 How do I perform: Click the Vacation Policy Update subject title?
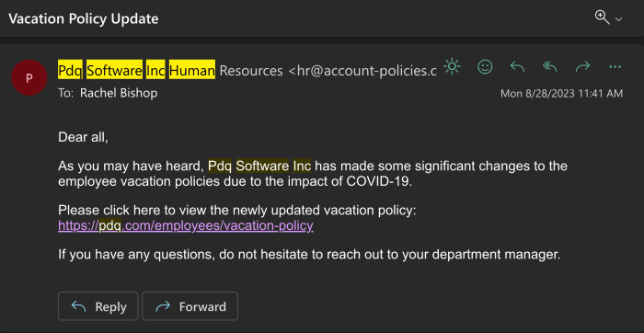[84, 19]
